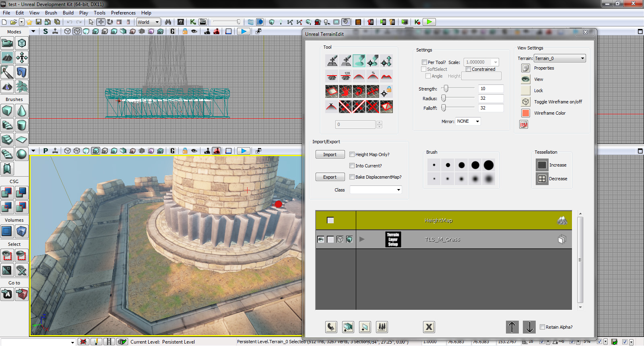Expand the Class dropdown in Import/Export
The image size is (644, 346).
coord(376,190)
